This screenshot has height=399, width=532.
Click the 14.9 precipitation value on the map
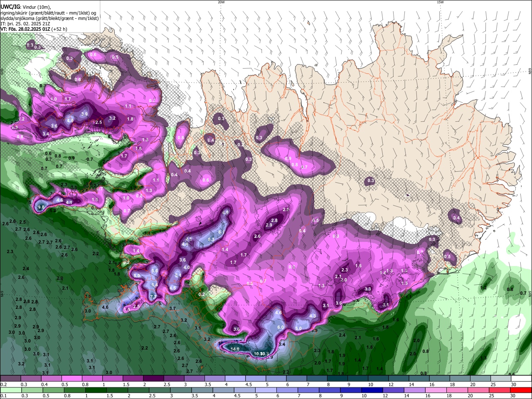pos(235,349)
